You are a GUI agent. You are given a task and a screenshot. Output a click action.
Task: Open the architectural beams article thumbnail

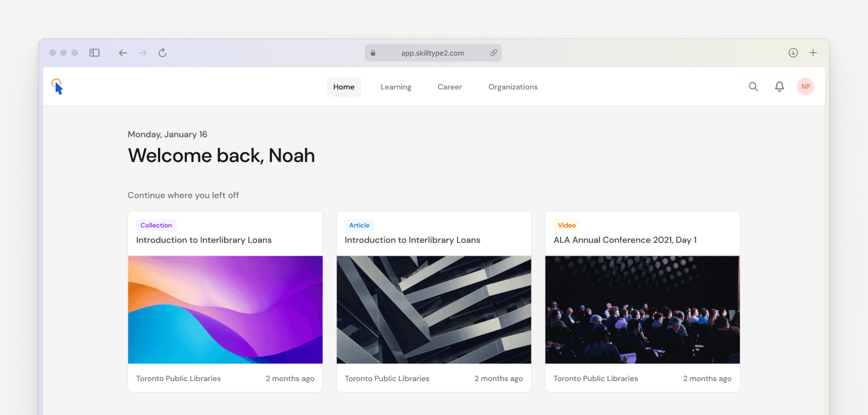(x=434, y=310)
